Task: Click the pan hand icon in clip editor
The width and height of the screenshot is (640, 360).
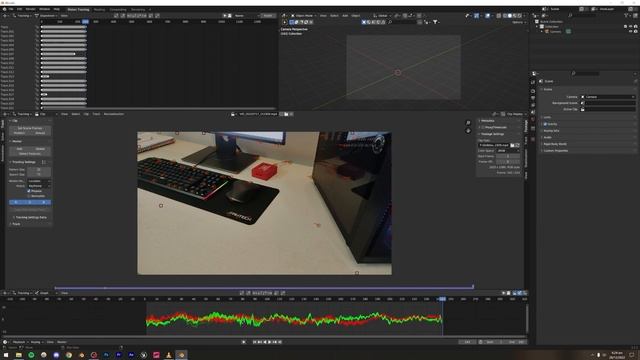Action: point(468,131)
